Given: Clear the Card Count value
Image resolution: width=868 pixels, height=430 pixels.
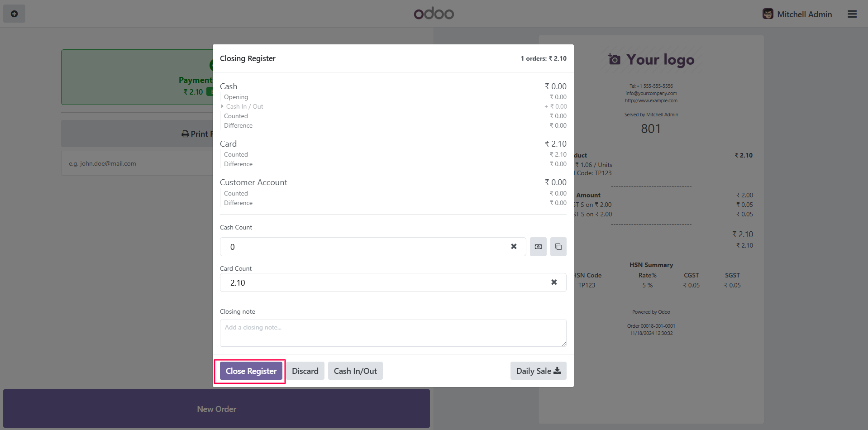Looking at the screenshot, I should (554, 282).
